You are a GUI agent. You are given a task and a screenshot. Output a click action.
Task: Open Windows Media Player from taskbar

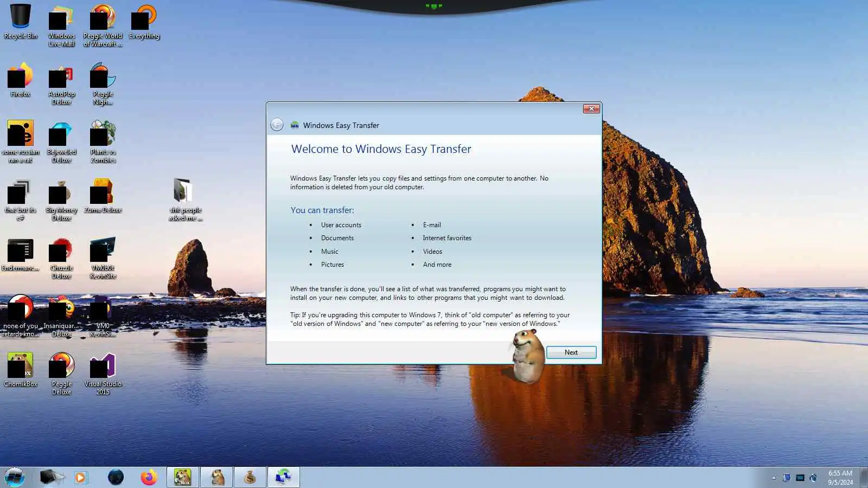pos(80,477)
